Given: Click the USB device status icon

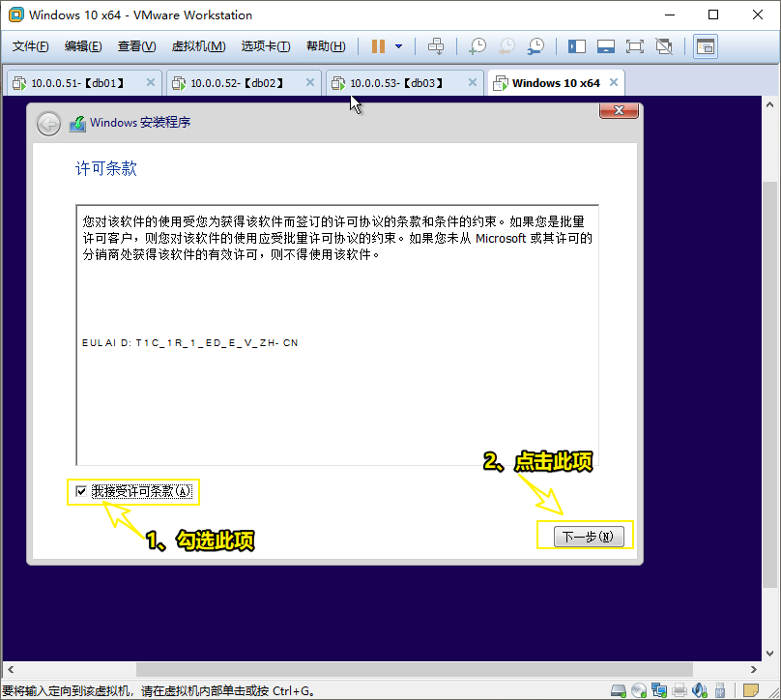Looking at the screenshot, I should click(720, 690).
